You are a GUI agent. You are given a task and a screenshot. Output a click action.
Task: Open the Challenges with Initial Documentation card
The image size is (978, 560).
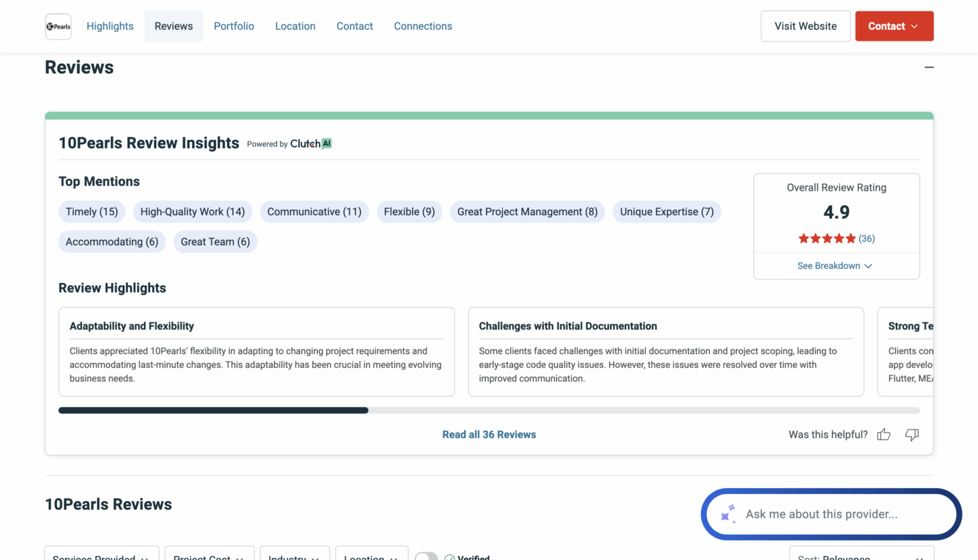(x=666, y=352)
